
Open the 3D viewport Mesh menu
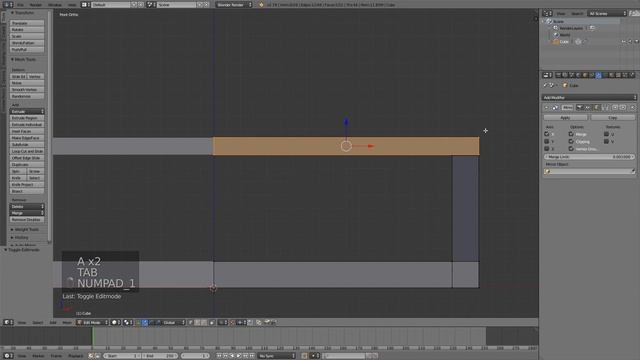pyautogui.click(x=67, y=322)
